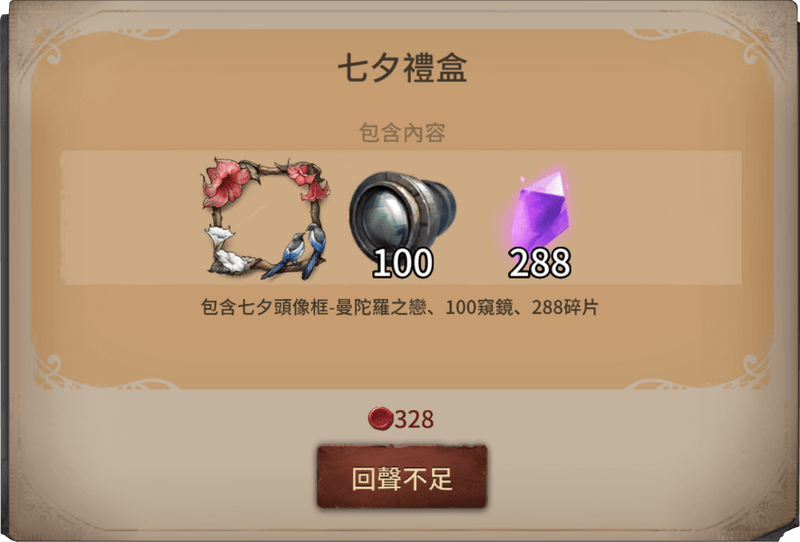Viewport: 800px width, 542px height.
Task: Click the 288碎片 text in description
Action: tap(565, 307)
